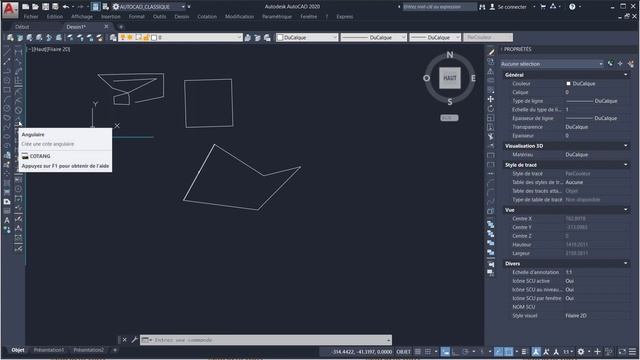This screenshot has height=360, width=640.
Task: Toggle the grid display in status bar
Action: point(418,352)
